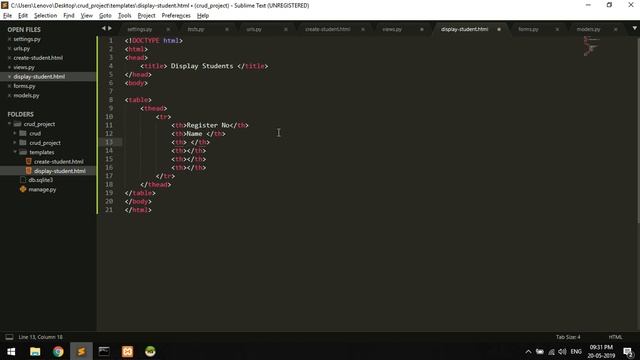Close models.py in the Open Files list

(9, 96)
